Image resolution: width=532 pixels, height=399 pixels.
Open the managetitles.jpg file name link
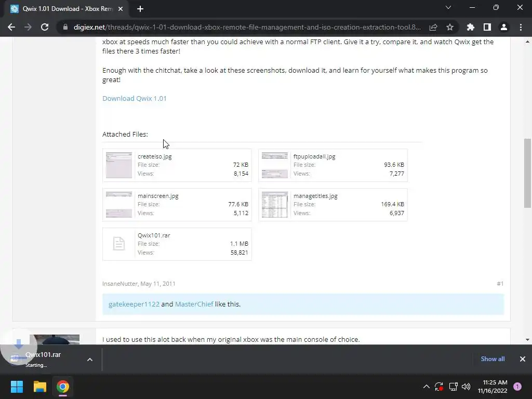pos(315,196)
